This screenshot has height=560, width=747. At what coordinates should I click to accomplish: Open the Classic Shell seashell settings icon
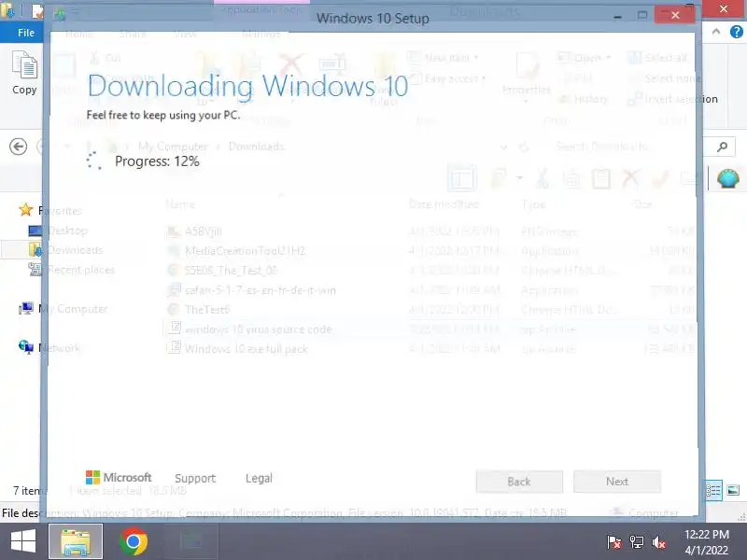pyautogui.click(x=728, y=178)
